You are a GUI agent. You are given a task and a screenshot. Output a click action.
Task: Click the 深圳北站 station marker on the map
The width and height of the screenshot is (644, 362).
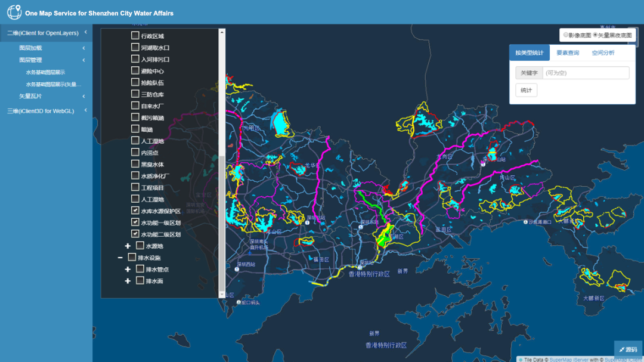point(307,222)
